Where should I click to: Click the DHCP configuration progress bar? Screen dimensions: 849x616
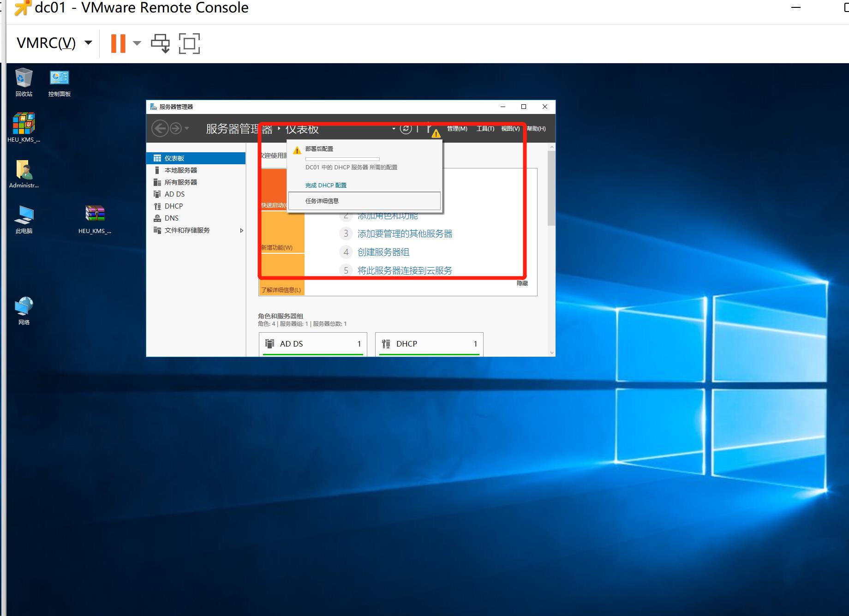(342, 159)
